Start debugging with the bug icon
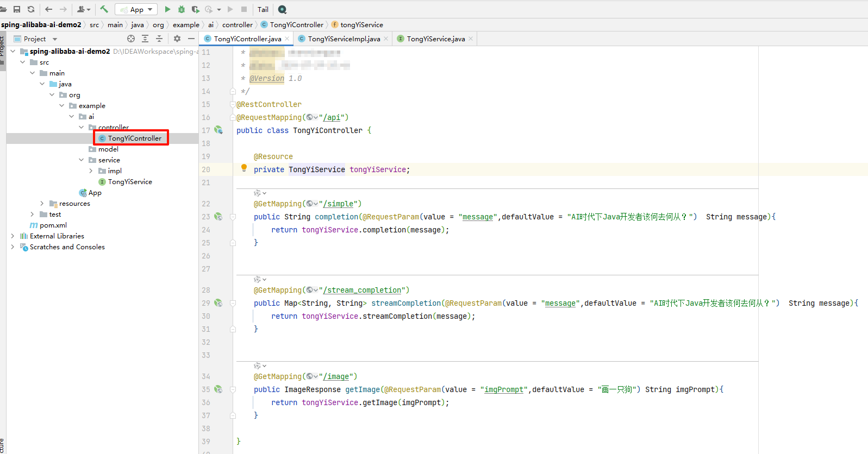 [182, 9]
